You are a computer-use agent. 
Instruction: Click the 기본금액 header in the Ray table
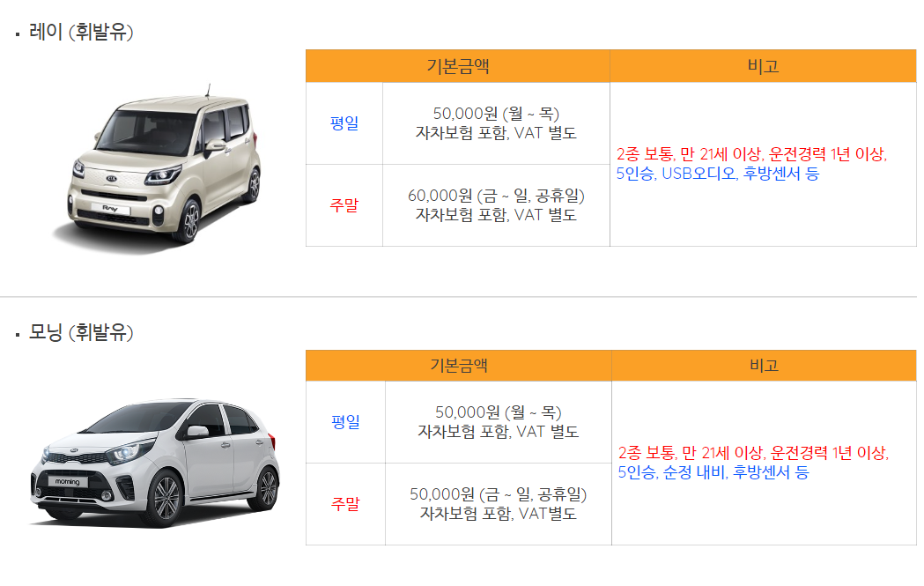pos(458,66)
